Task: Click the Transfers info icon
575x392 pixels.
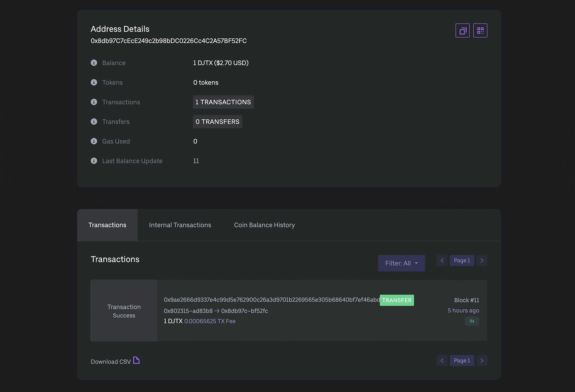Action: tap(94, 122)
